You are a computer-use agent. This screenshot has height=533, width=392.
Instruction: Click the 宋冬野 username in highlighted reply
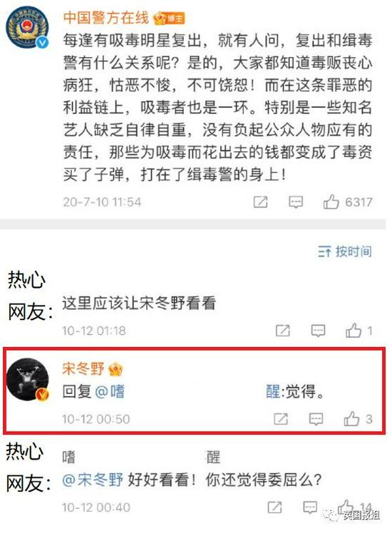coord(83,369)
